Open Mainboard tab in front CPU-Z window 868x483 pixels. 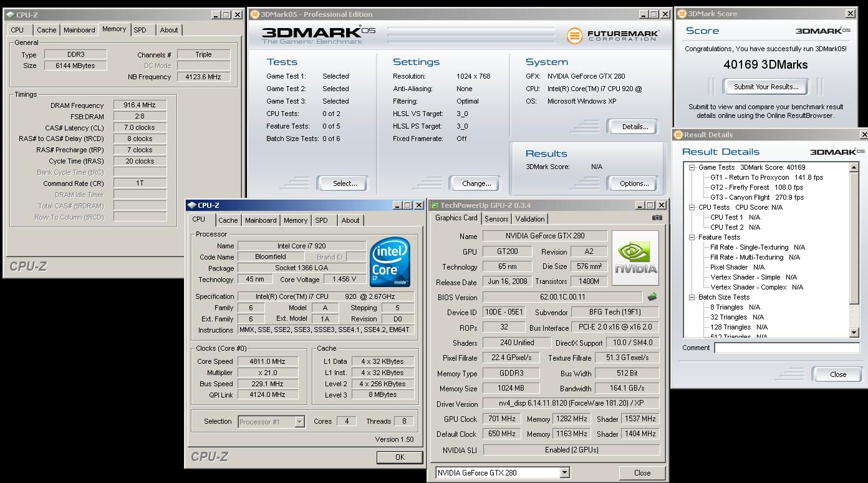click(x=261, y=220)
